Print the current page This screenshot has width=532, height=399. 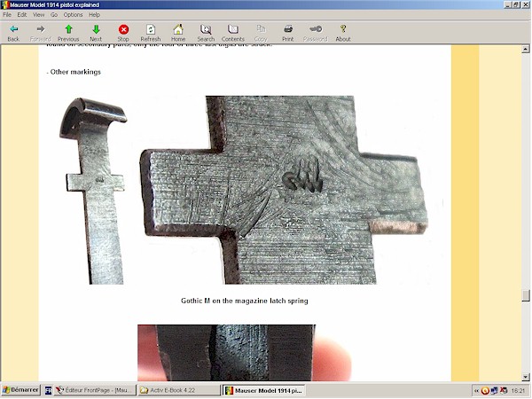(287, 33)
